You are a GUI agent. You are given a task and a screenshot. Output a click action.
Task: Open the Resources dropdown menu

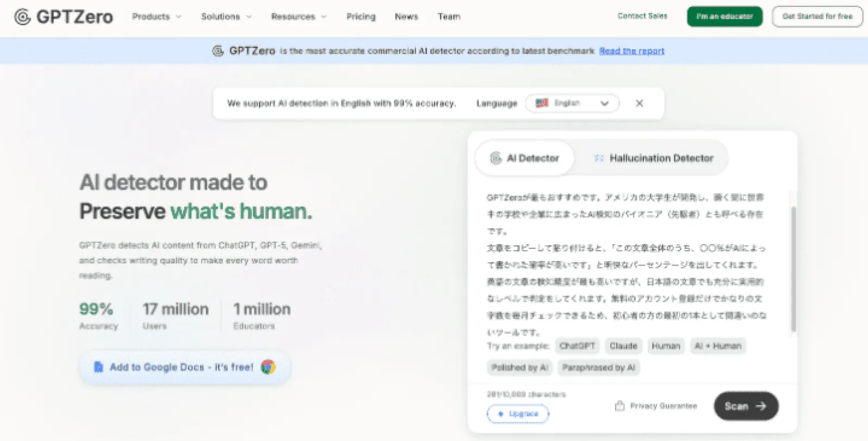click(299, 17)
